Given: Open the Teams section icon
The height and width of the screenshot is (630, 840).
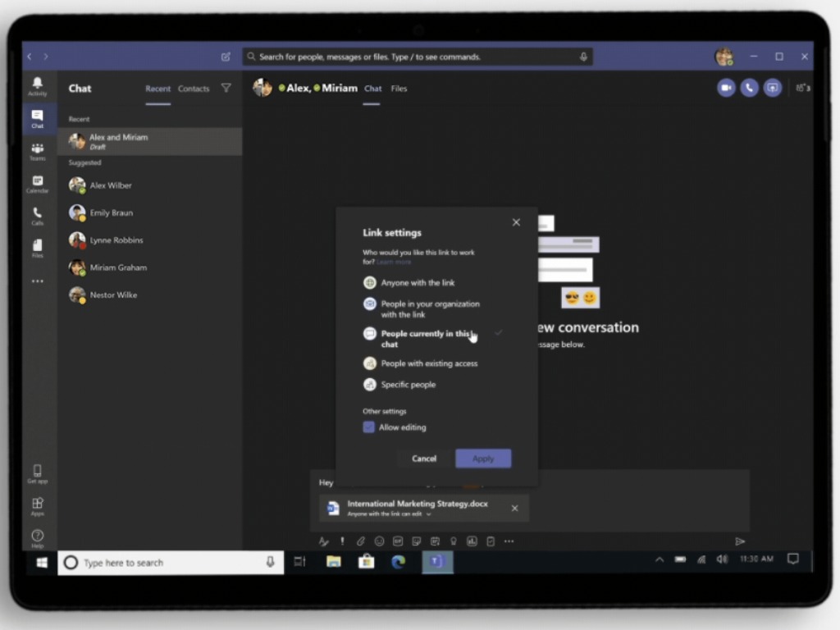Looking at the screenshot, I should tap(38, 151).
